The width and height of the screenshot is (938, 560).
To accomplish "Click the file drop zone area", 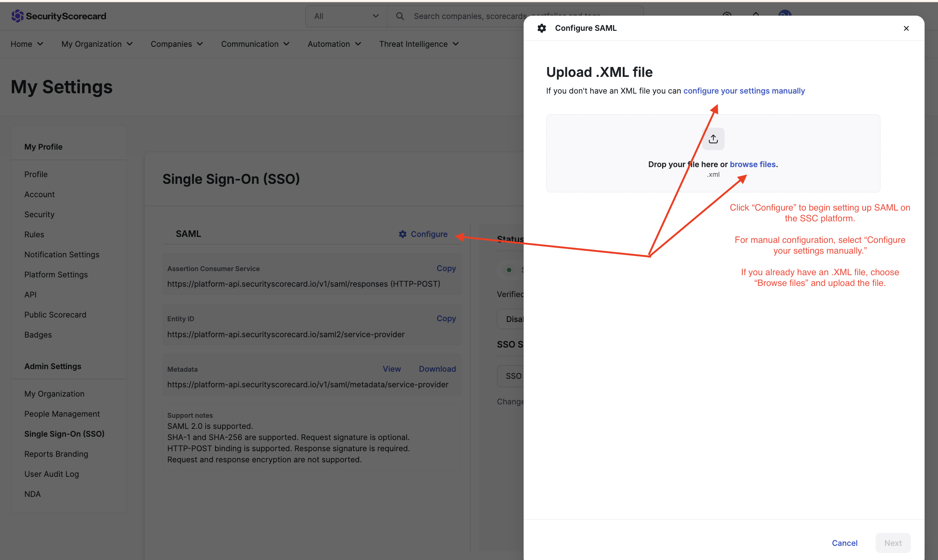I will tap(713, 153).
